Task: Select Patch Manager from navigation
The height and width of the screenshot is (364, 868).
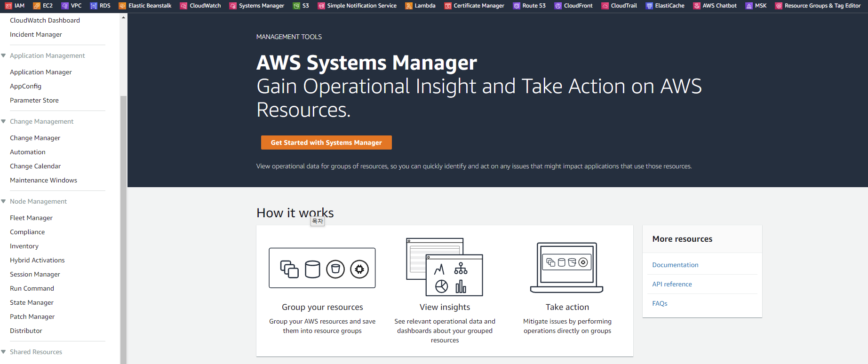Action: pyautogui.click(x=32, y=317)
